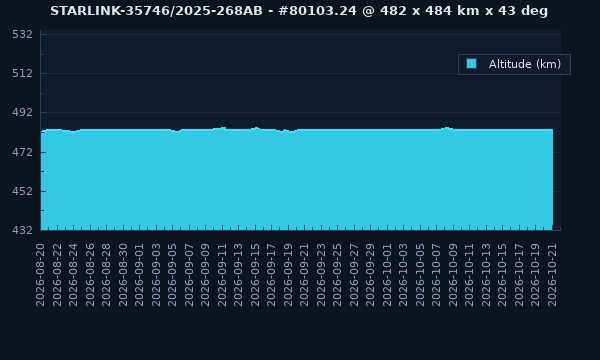Image resolution: width=600 pixels, height=360 pixels.
Task: Click the x-axis date label 2026-09-07
Action: click(x=189, y=275)
